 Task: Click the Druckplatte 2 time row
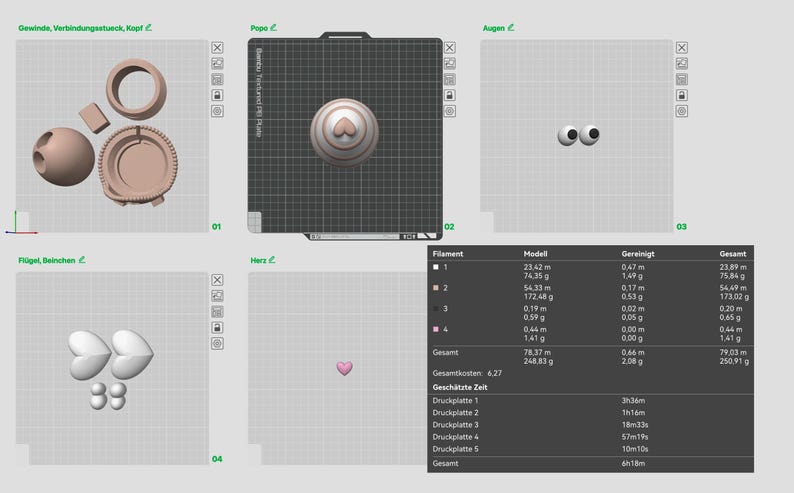click(x=590, y=413)
